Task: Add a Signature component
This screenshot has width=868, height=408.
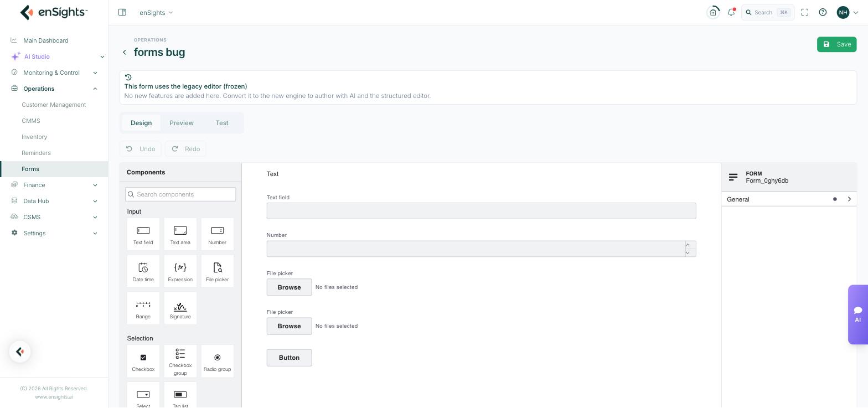Action: click(x=180, y=308)
